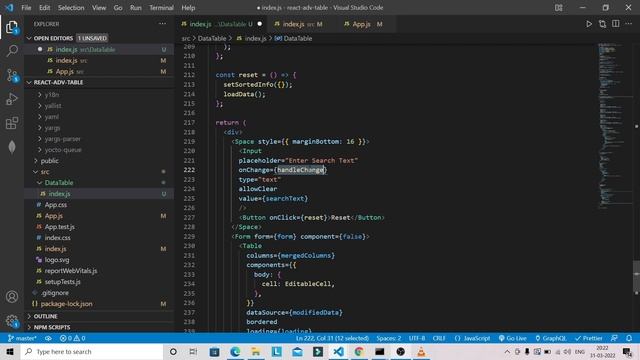Customize layout icon in title bar
Screen dimensions: 640x360
(x=558, y=8)
